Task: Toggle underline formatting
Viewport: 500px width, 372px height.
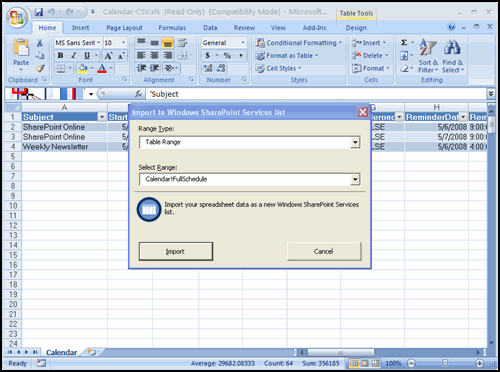Action: 87,55
